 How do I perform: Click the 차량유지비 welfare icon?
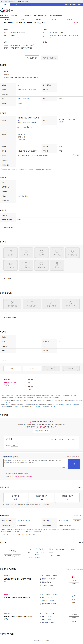tap(41, 253)
